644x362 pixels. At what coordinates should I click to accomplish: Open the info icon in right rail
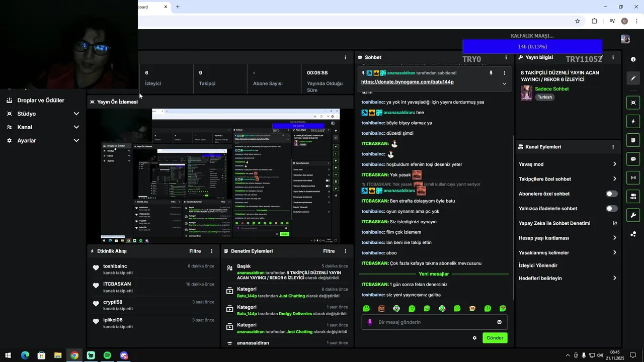633,59
